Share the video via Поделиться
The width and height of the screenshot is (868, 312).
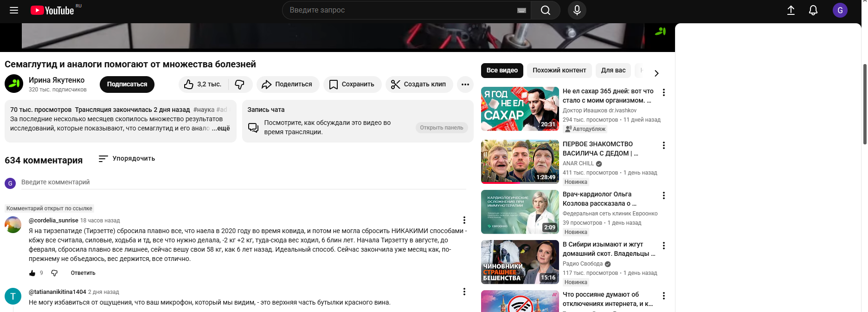click(288, 84)
